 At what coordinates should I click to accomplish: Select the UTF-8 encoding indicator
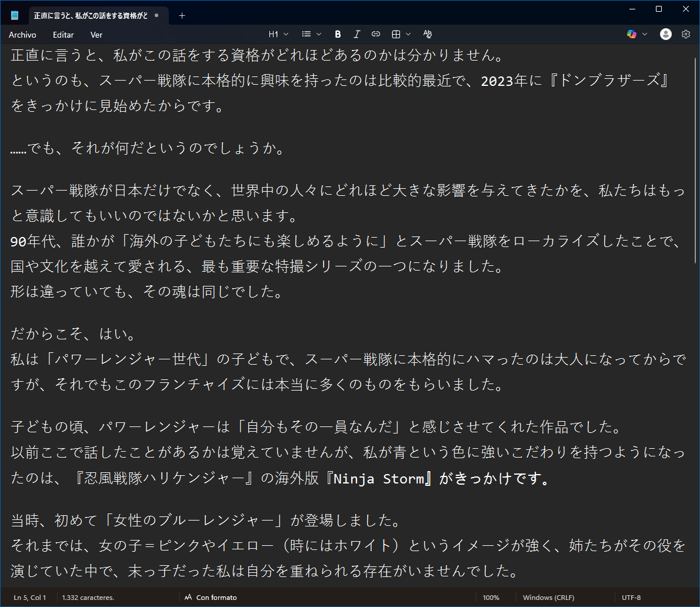[631, 597]
